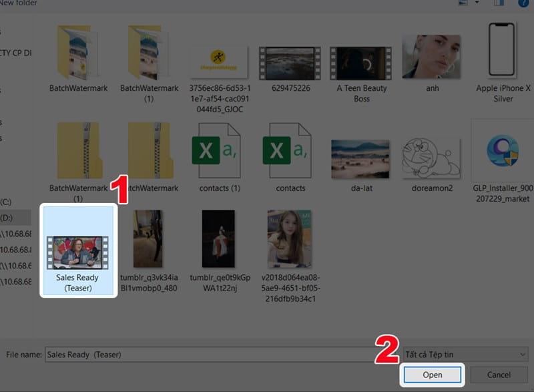Select the BatchWatermark (1) zip archive

(78, 162)
